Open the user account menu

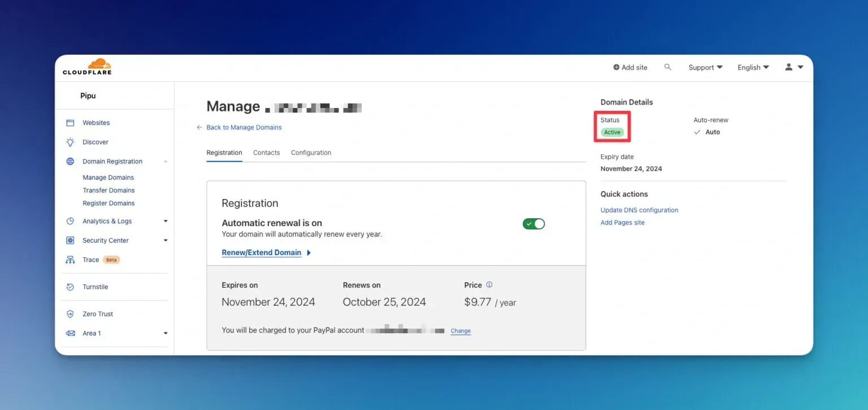pos(794,67)
